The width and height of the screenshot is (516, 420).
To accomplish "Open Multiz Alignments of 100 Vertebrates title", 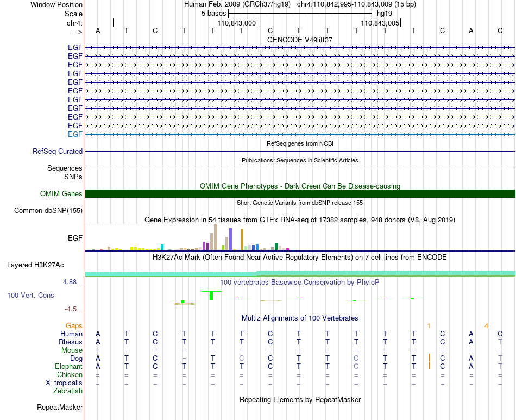I will tap(300, 318).
